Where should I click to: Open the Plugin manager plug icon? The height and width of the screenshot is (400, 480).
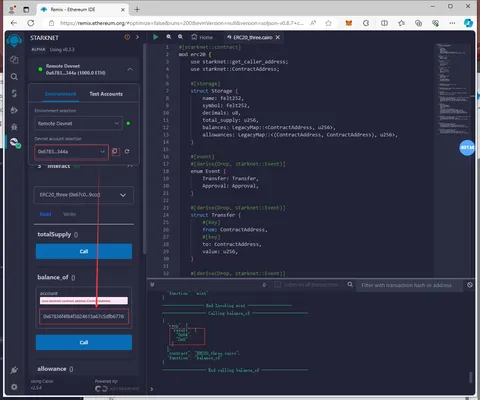[x=14, y=370]
